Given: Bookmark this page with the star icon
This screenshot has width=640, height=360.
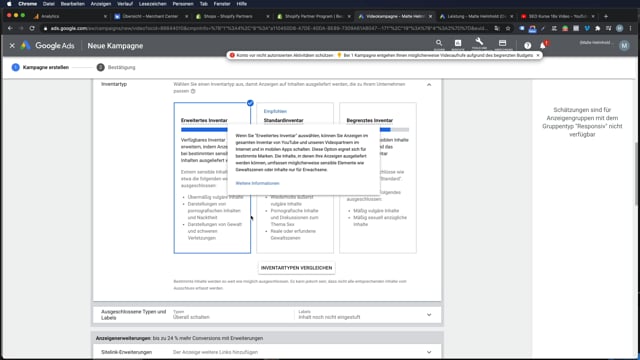Looking at the screenshot, I should [508, 28].
